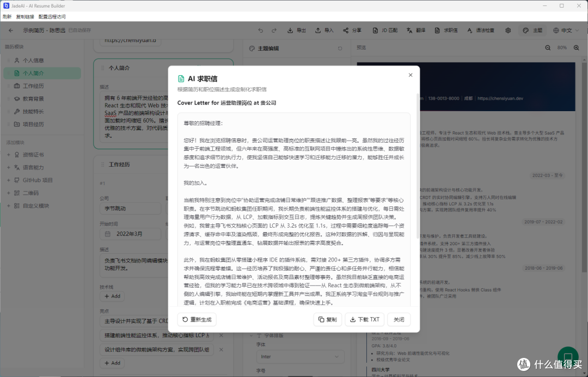The image size is (588, 377).
Task: Open the 求职信 cover letter tool
Action: tap(446, 31)
